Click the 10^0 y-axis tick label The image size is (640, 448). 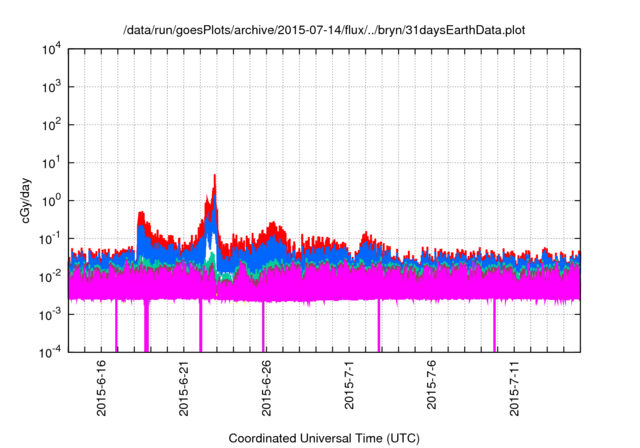(52, 200)
